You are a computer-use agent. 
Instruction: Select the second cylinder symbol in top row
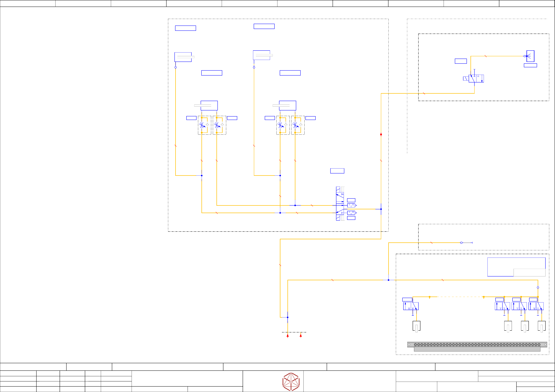[x=262, y=55]
